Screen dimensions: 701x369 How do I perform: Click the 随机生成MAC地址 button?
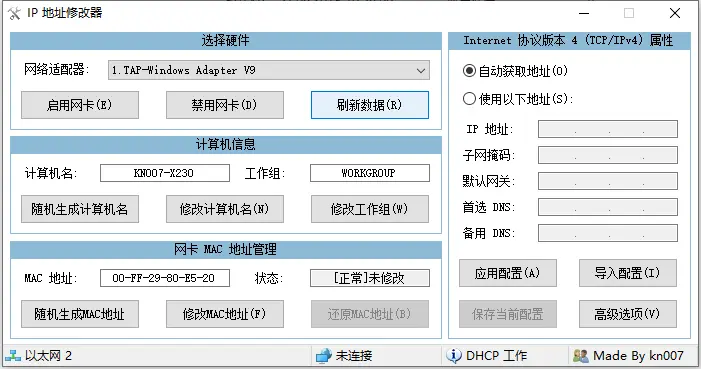pos(80,314)
